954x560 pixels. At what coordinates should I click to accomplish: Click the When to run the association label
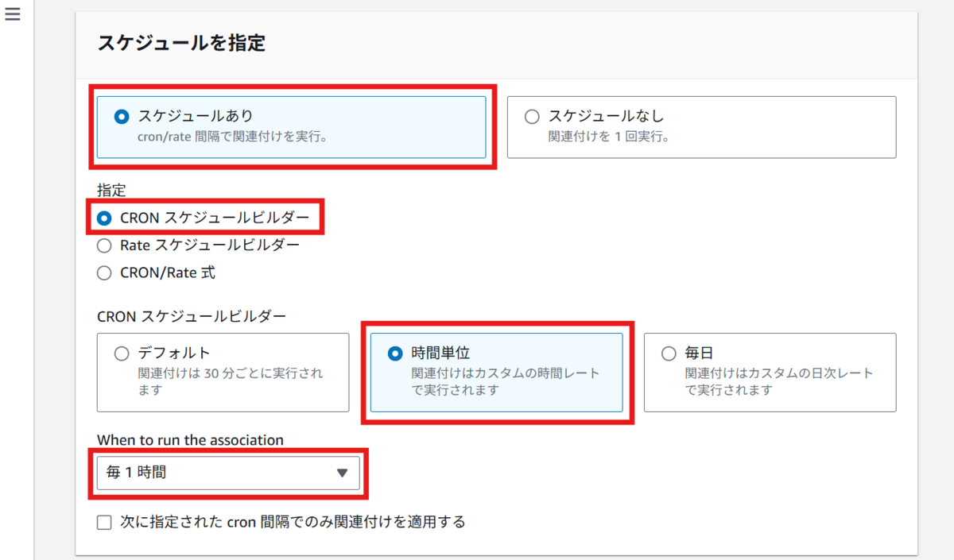[190, 440]
